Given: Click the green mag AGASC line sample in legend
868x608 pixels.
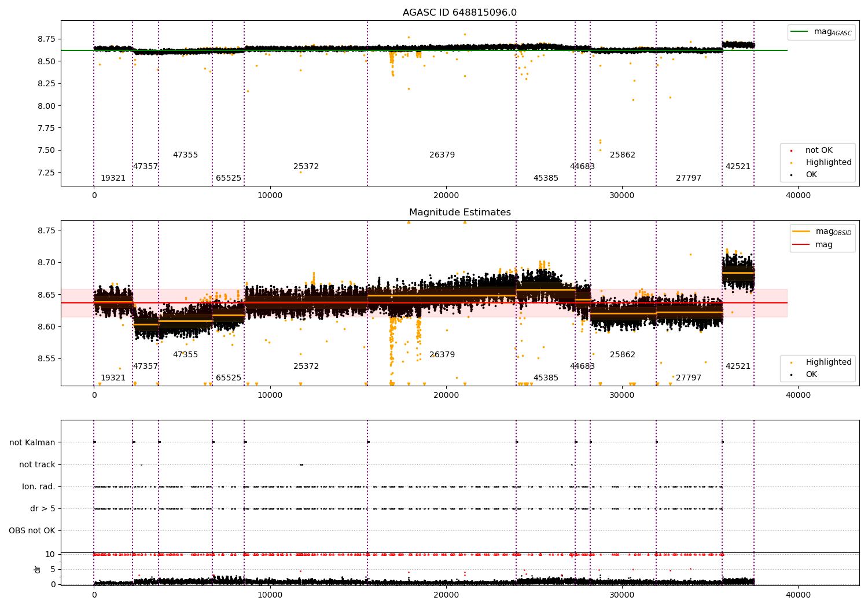Looking at the screenshot, I should [x=799, y=32].
